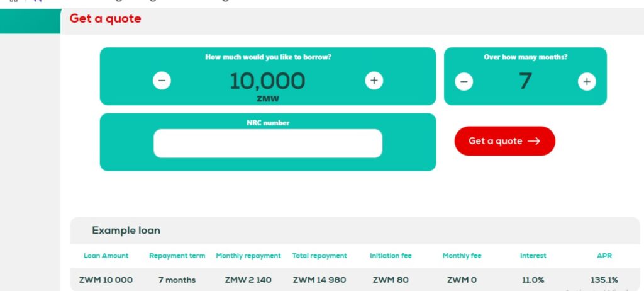Click the 7 months repayment term cell
The height and width of the screenshot is (291, 644).
pos(177,280)
